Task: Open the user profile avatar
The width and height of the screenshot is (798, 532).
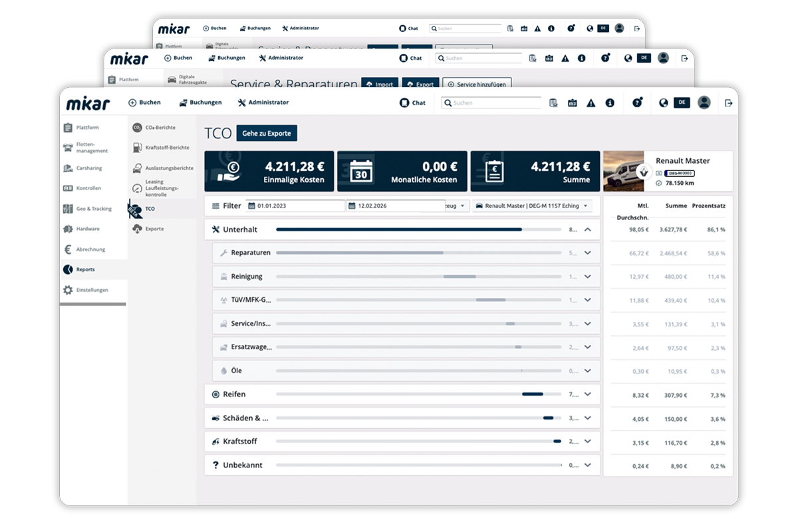Action: click(704, 102)
